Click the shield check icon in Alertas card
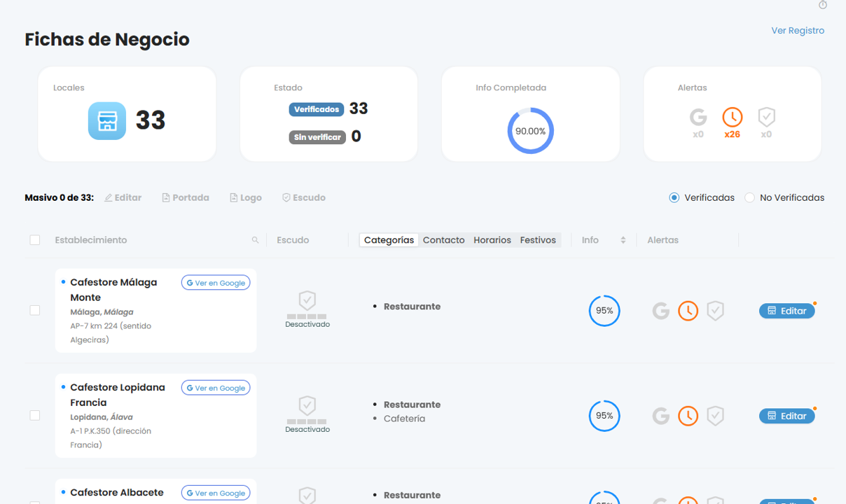 [x=766, y=117]
